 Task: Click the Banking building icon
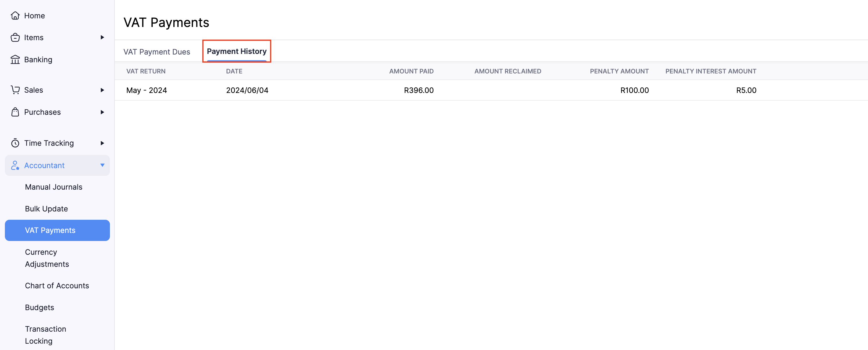click(x=15, y=60)
